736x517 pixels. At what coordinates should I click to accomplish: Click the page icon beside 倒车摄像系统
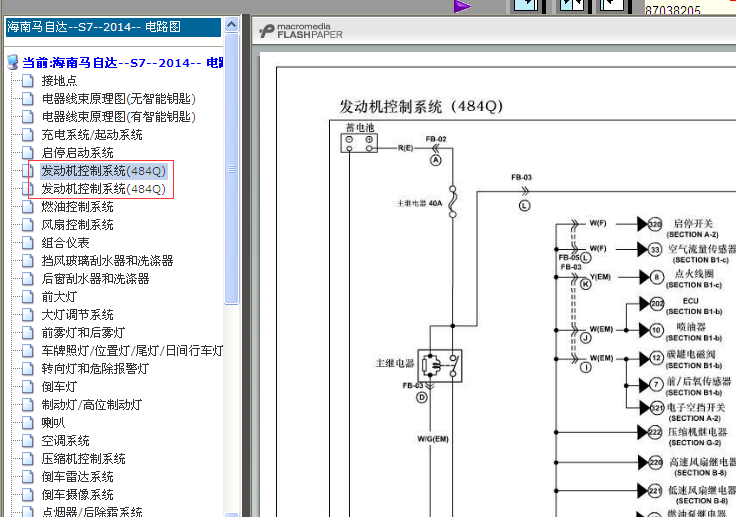(x=28, y=494)
